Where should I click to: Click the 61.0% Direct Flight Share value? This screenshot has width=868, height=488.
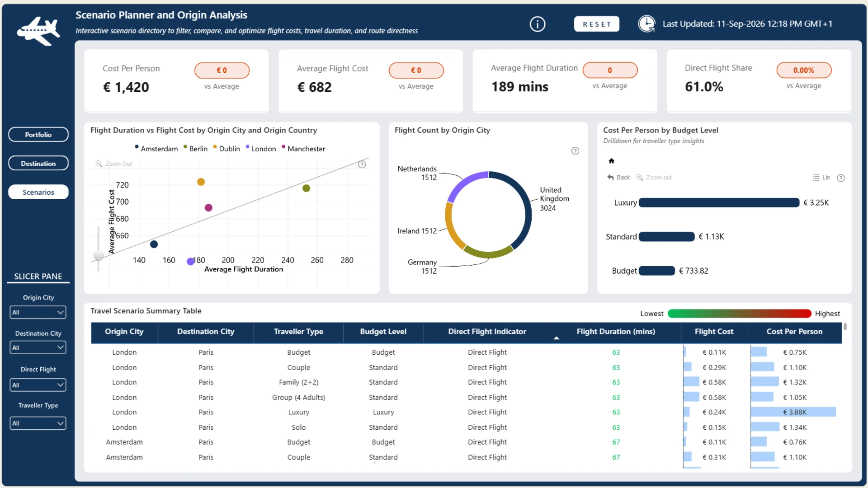point(704,87)
